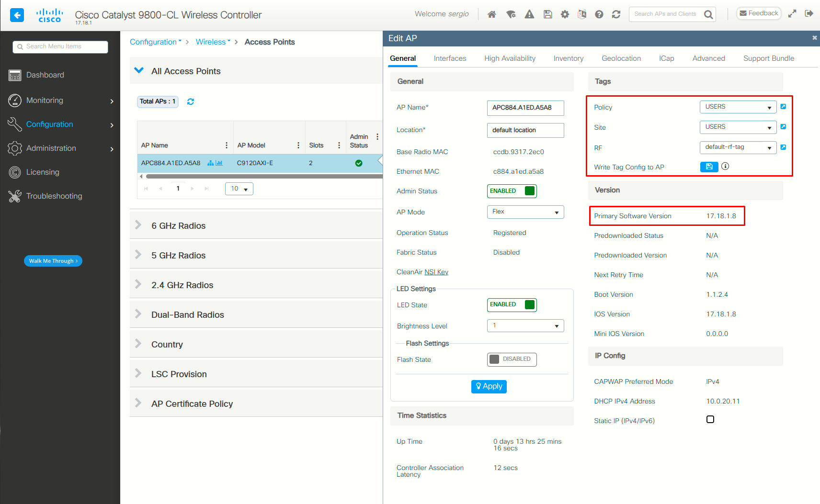820x504 pixels.
Task: Open the items-per-page dropdown showing 10
Action: [239, 189]
